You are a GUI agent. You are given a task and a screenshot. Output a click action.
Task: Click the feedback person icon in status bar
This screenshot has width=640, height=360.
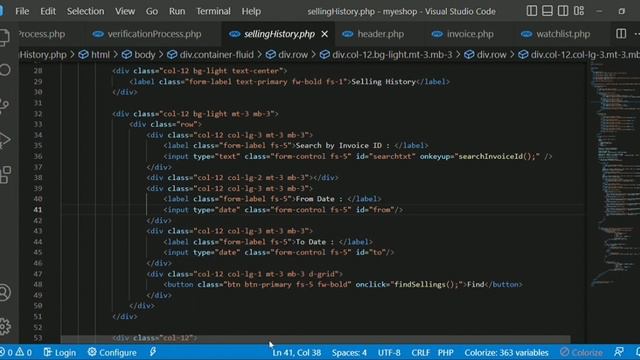[x=619, y=352]
